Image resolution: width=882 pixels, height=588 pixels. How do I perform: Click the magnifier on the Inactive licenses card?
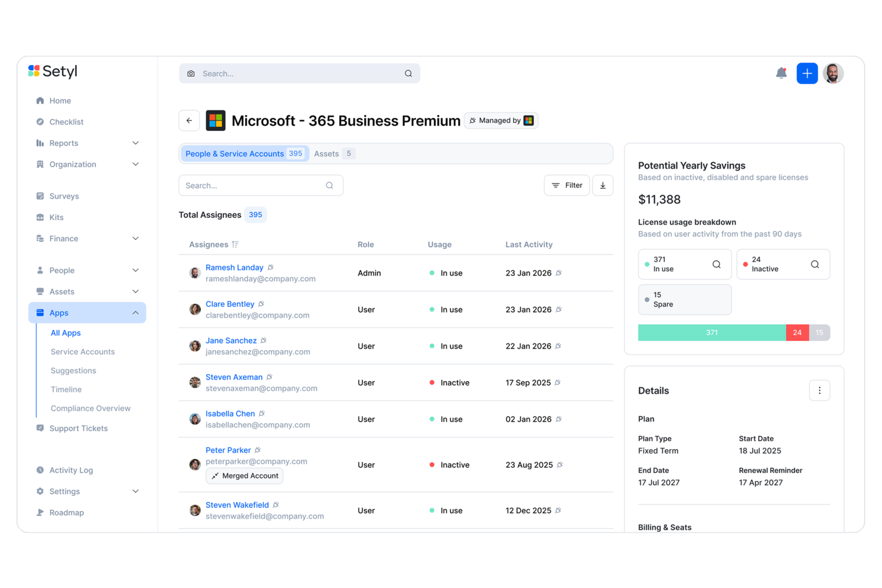pos(815,264)
